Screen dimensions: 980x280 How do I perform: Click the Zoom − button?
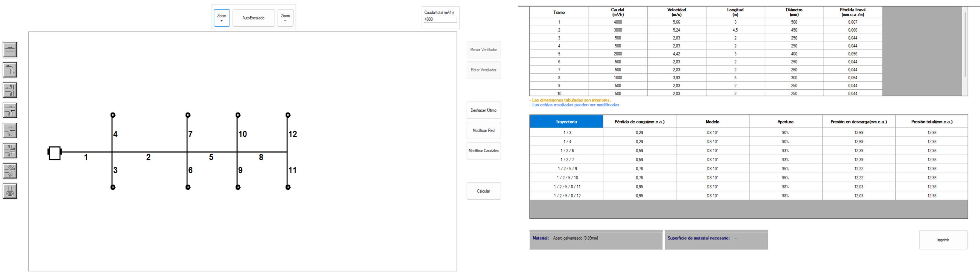click(x=285, y=18)
